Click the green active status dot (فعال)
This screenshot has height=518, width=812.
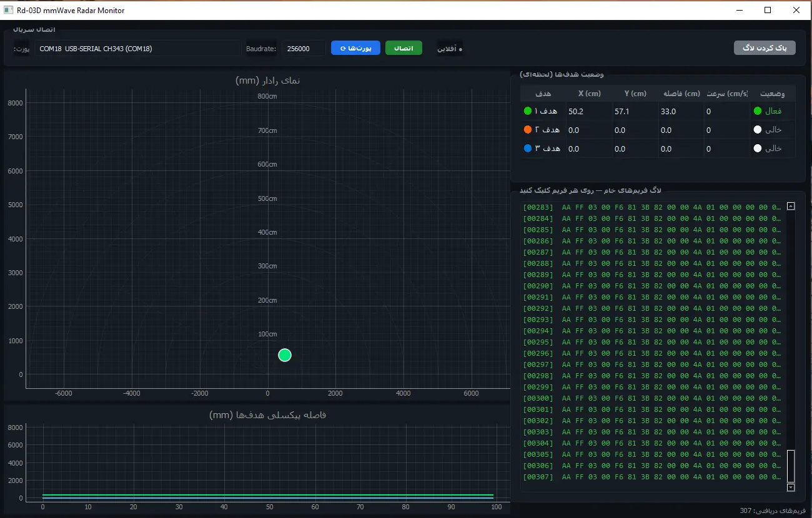[758, 111]
